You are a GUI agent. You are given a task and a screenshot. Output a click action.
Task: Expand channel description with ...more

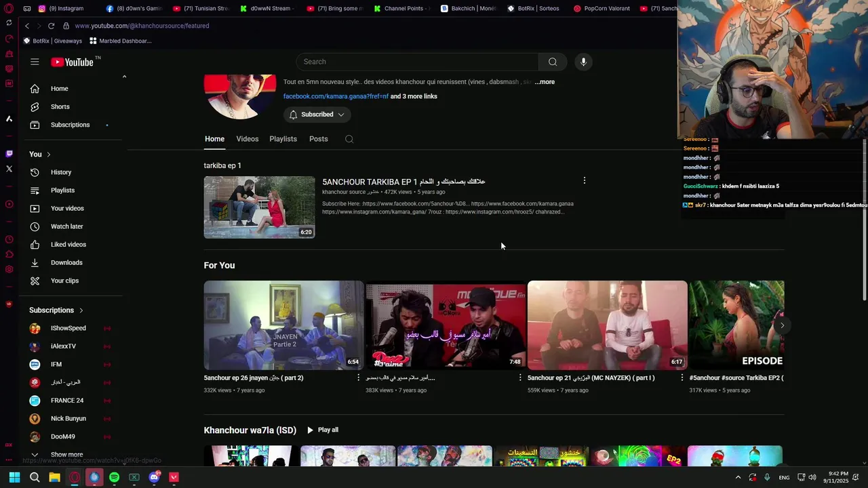tap(545, 82)
